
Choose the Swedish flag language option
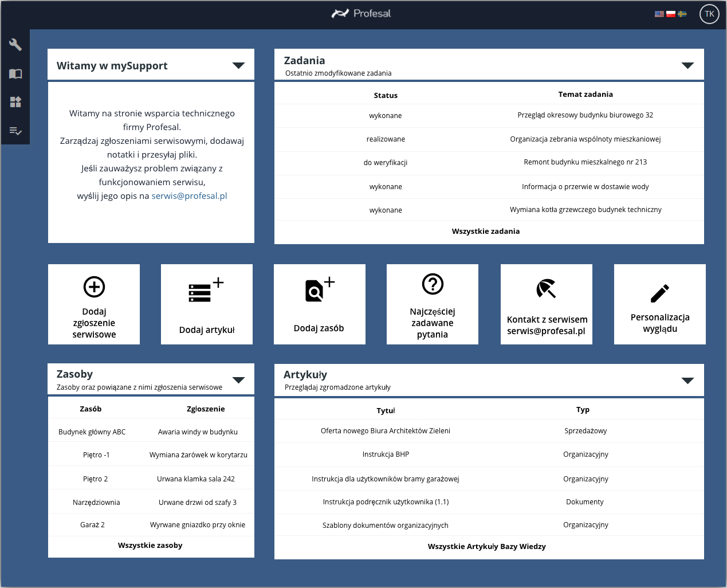[x=682, y=14]
